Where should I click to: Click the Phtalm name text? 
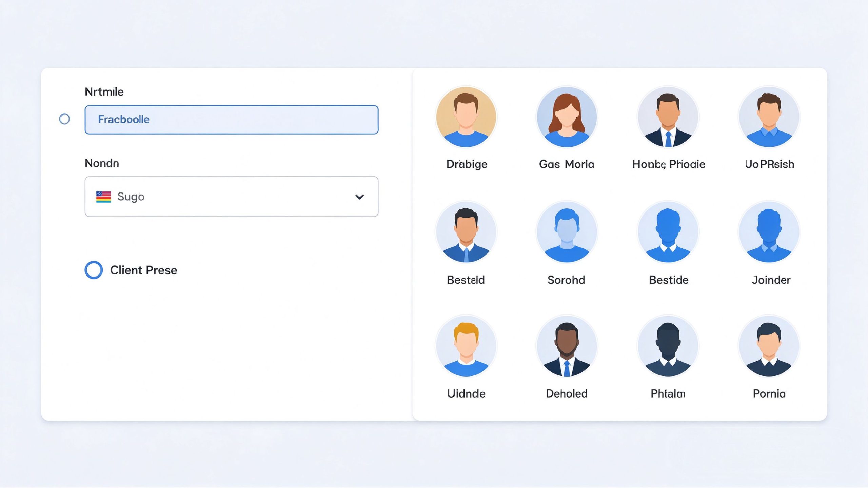point(668,393)
